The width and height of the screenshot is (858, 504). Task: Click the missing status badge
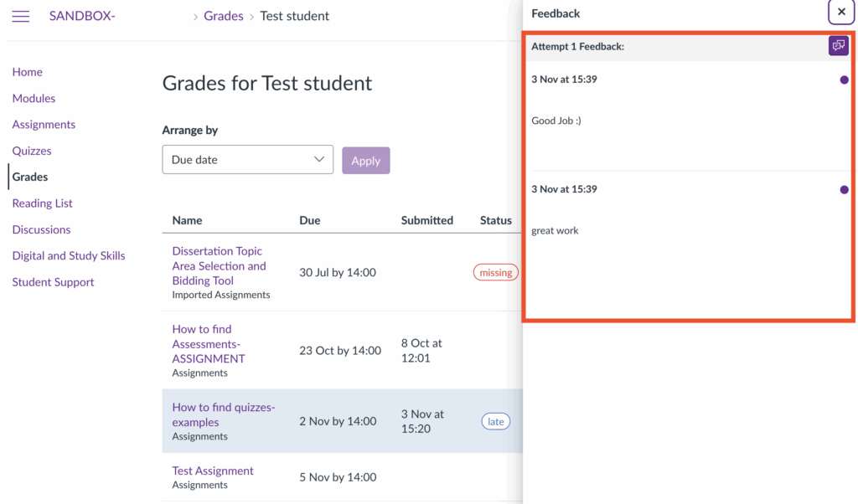pyautogui.click(x=496, y=272)
